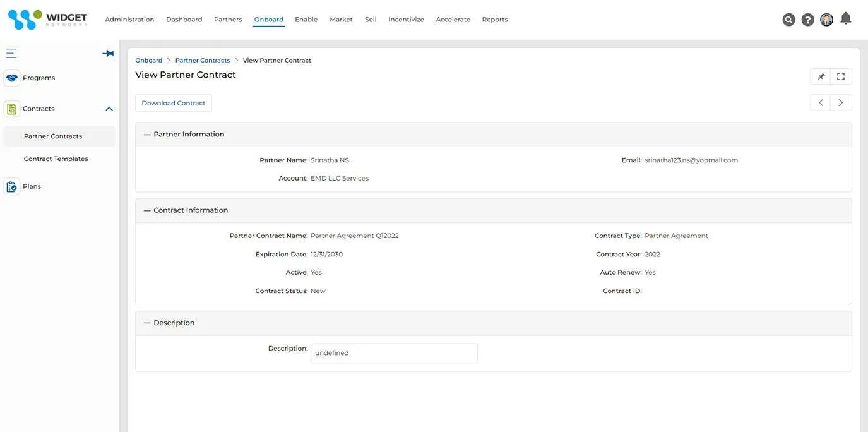868x432 pixels.
Task: Go to the next contract record
Action: 841,102
